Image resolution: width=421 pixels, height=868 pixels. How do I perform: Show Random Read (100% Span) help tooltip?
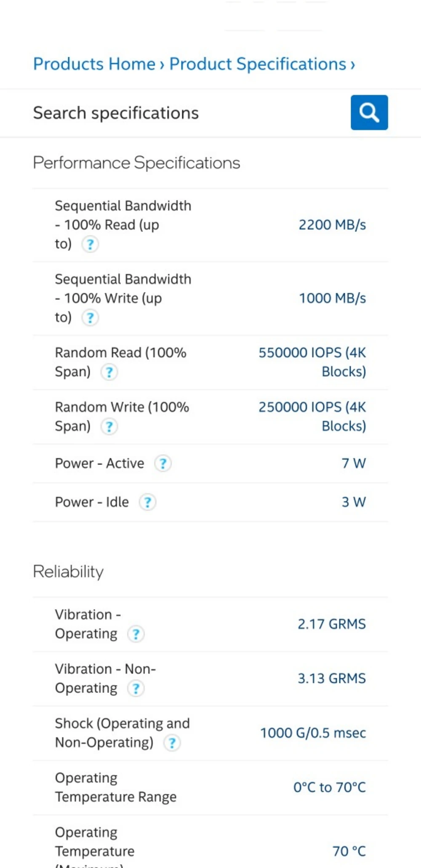coord(109,372)
